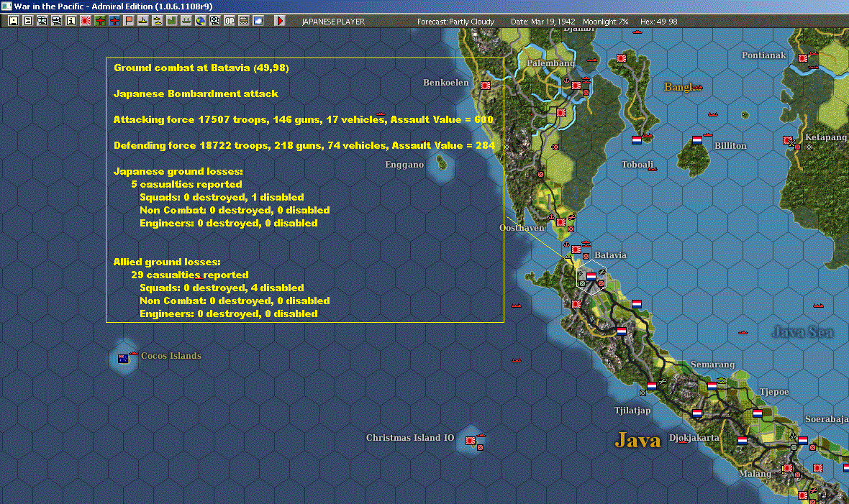849x504 pixels.
Task: Click the ship with up-arrows toolbar icon
Action: [186, 21]
